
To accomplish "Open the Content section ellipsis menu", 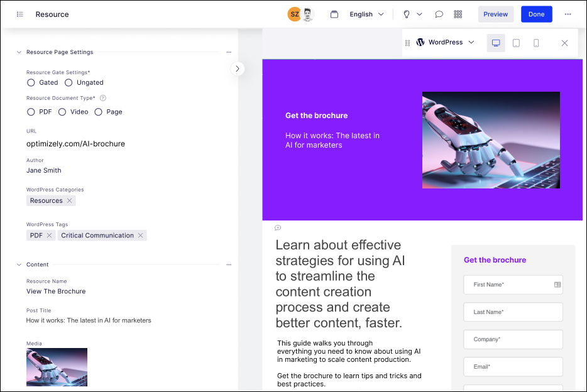I will (x=229, y=264).
